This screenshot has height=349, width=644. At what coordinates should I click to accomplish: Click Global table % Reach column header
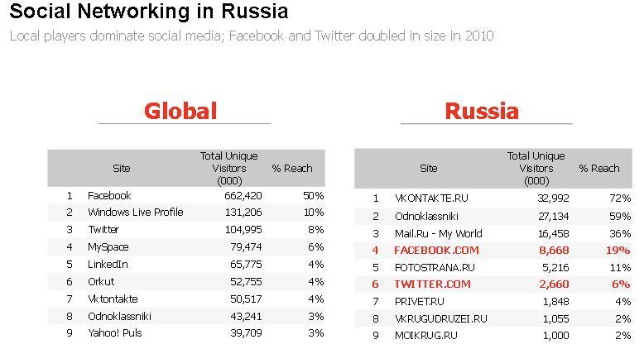[x=292, y=169]
